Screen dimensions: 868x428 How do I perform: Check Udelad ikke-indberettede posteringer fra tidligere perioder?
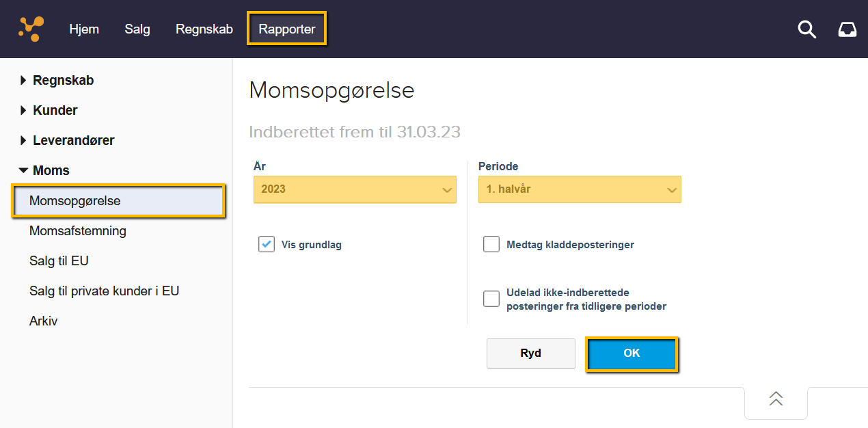pyautogui.click(x=491, y=298)
